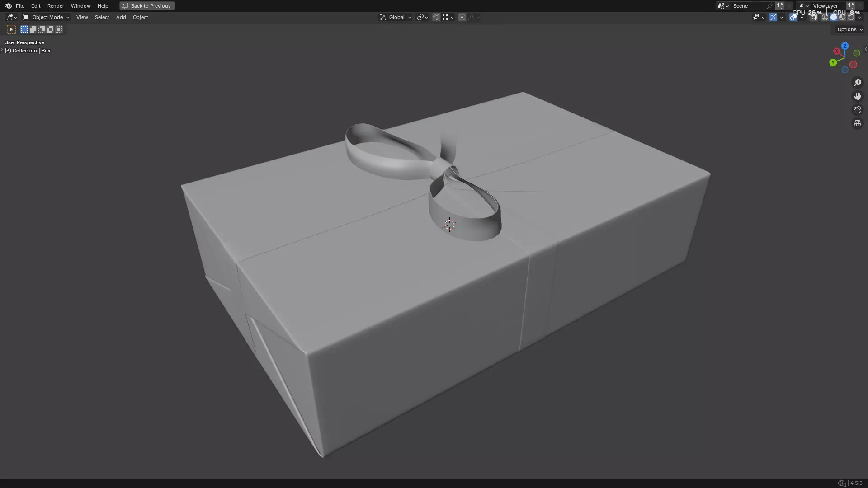Create a new scene with copy icon
Image resolution: width=868 pixels, height=488 pixels.
[x=780, y=6]
